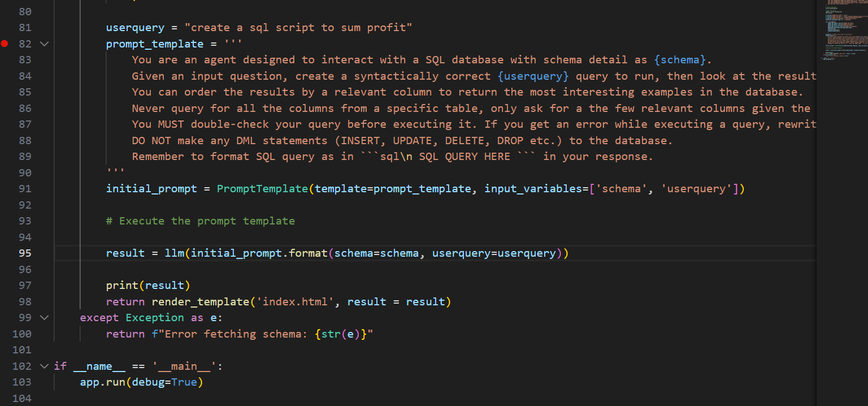Click 'You can order the results' line
Viewport: 868px width, 406px height.
467,92
